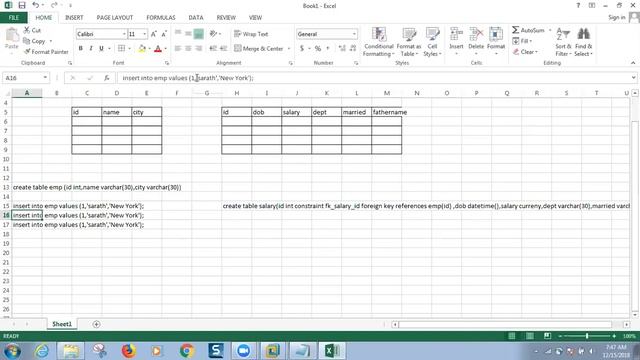Align text to the left
The height and width of the screenshot is (360, 640).
point(178,49)
